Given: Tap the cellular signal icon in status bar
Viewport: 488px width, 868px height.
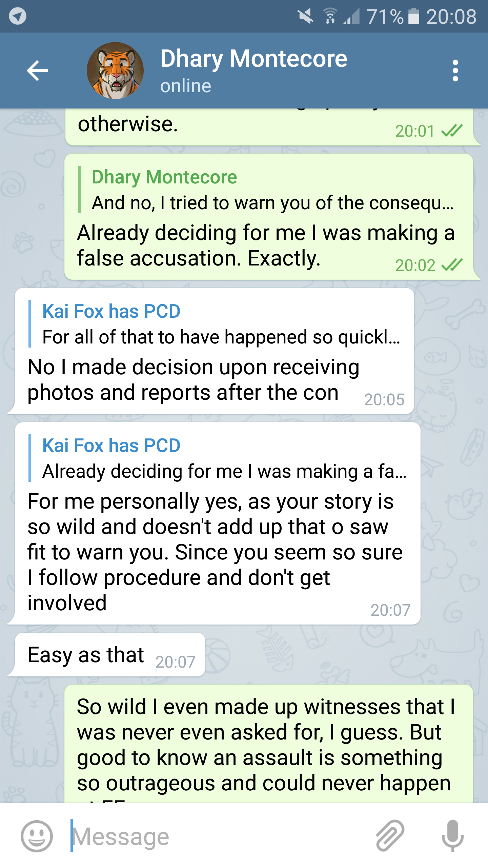Looking at the screenshot, I should click(351, 16).
